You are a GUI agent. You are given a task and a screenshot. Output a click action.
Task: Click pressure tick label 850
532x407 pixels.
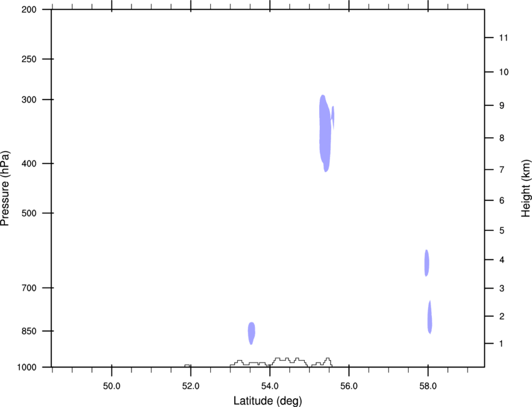point(29,331)
